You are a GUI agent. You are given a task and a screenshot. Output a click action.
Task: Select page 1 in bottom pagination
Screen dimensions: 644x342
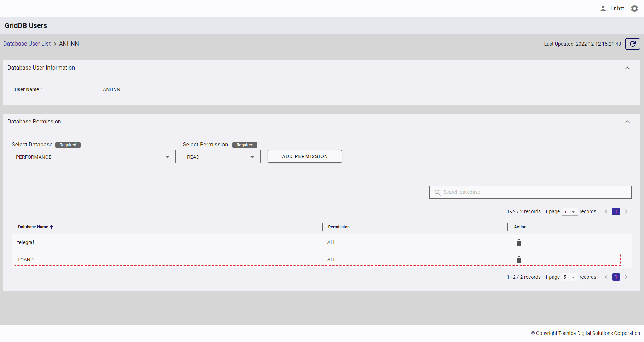pyautogui.click(x=616, y=277)
